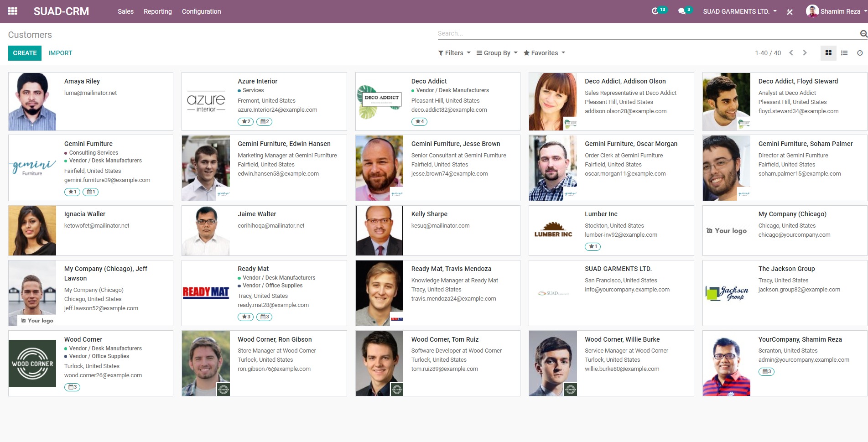Viewport: 868px width, 442px height.
Task: Switch to List view icon
Action: pos(844,53)
